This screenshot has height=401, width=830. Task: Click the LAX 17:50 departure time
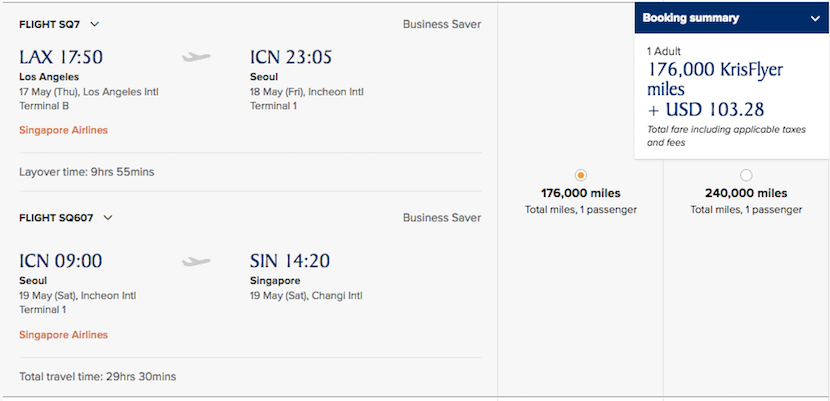pyautogui.click(x=61, y=57)
